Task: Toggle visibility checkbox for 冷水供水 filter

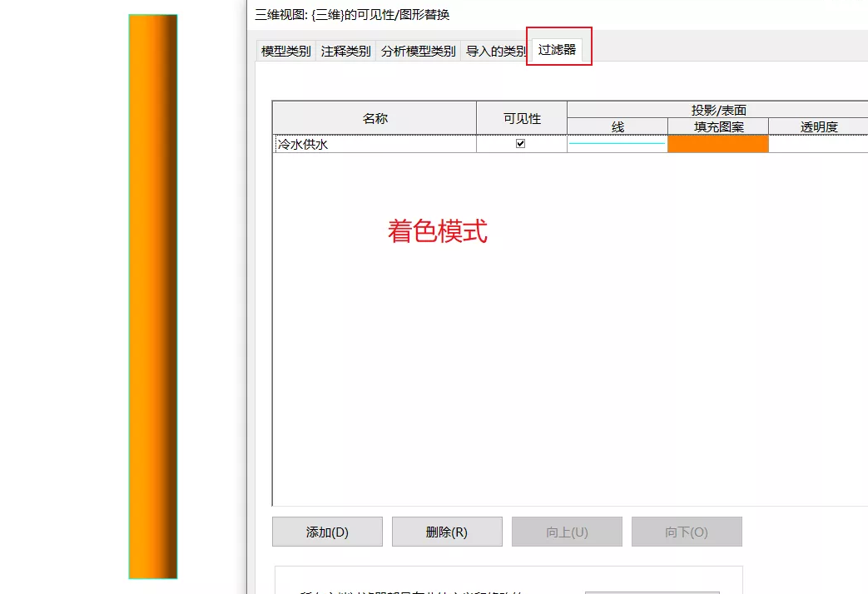Action: click(521, 144)
